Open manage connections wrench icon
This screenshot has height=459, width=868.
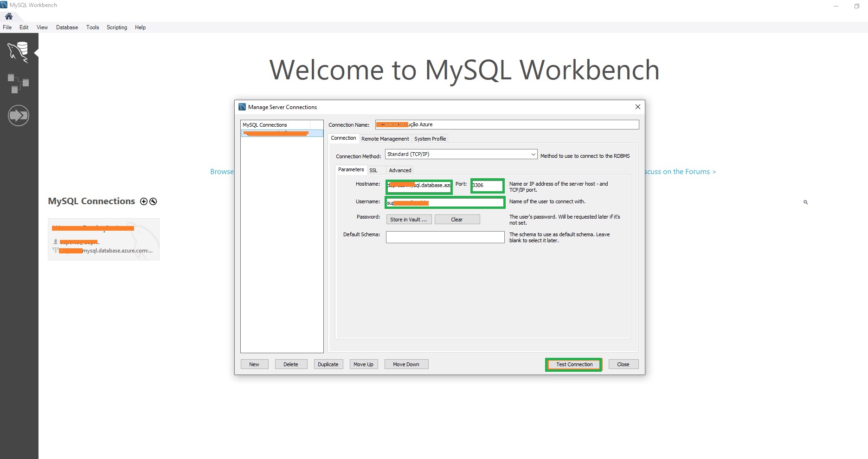153,201
